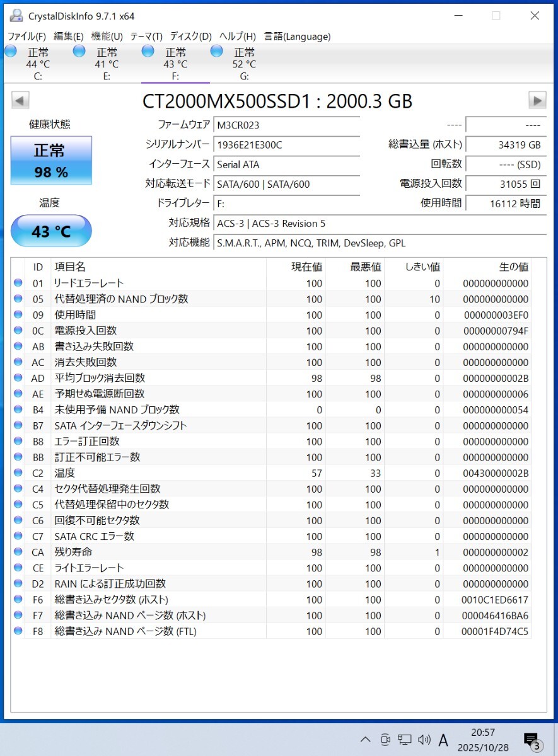Click the drive E: status indicator icon

click(79, 51)
